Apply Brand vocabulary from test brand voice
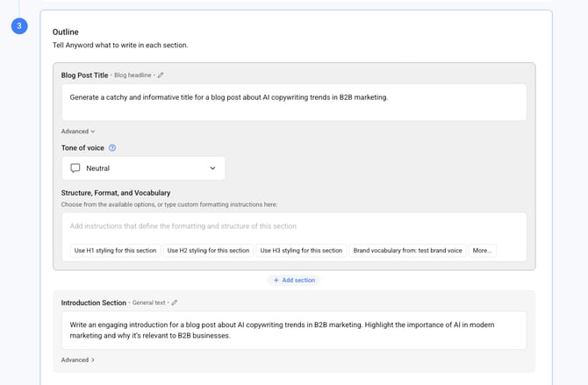The width and height of the screenshot is (588, 385). coord(407,250)
